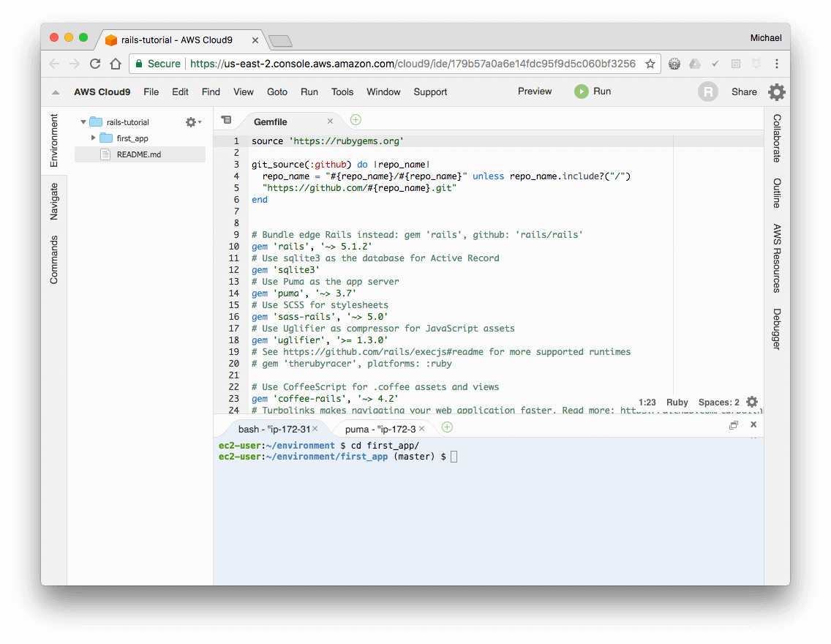
Task: Go to browser home icon
Action: (x=116, y=64)
